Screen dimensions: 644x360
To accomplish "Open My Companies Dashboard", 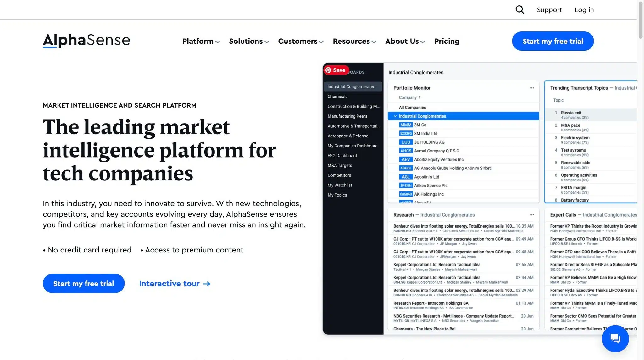I will pos(352,146).
